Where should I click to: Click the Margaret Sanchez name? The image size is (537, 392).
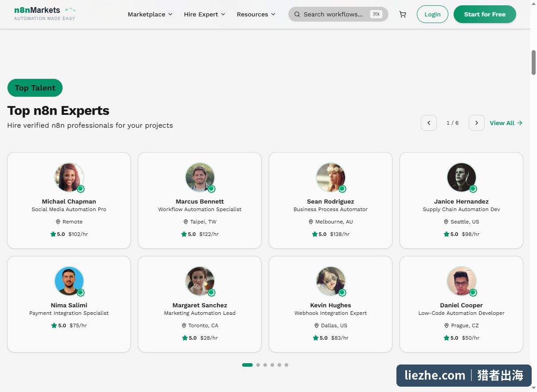(x=200, y=305)
